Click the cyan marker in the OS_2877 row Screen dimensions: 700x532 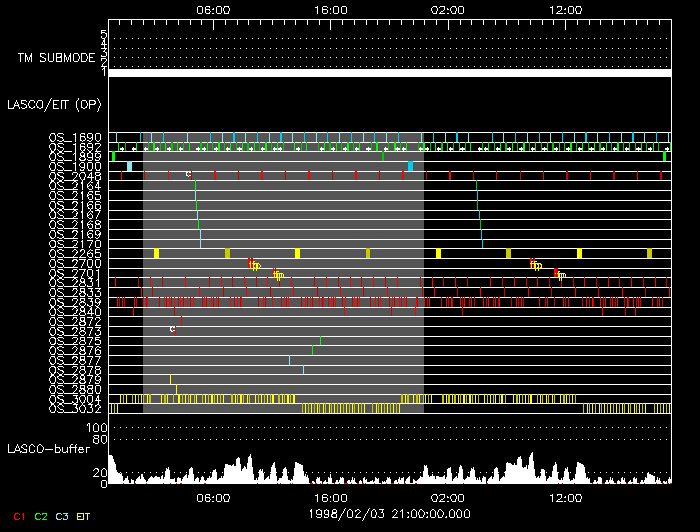point(289,360)
